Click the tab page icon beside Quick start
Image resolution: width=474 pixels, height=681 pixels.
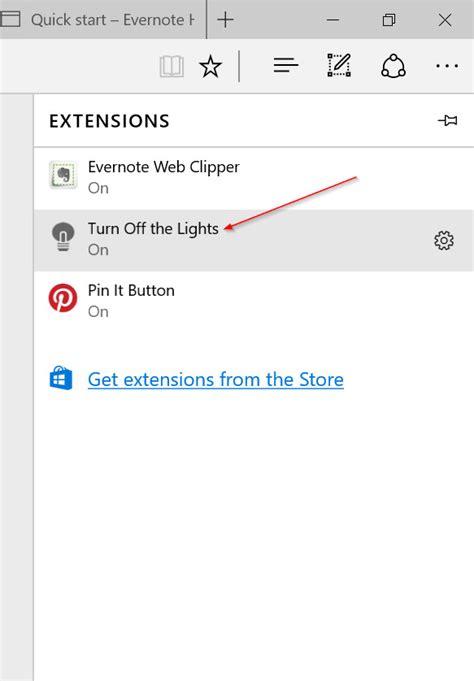[x=10, y=20]
